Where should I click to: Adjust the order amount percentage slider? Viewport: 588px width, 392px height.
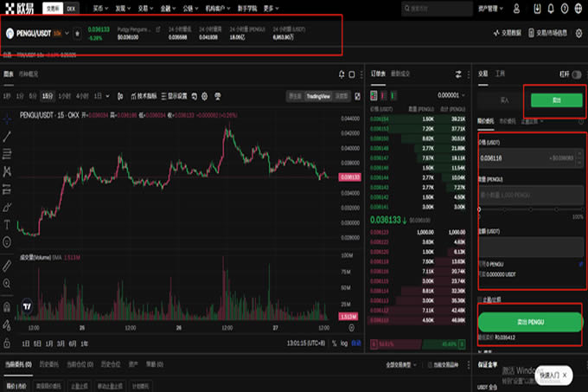[x=530, y=209]
